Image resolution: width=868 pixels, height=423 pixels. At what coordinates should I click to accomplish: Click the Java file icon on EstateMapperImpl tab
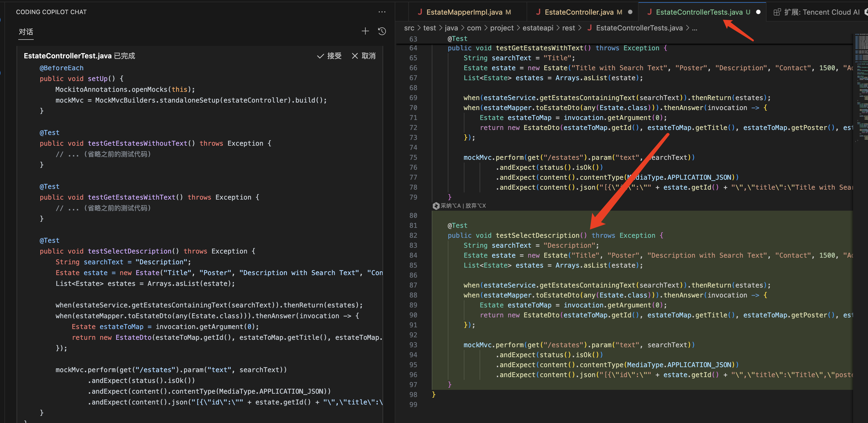tap(420, 12)
